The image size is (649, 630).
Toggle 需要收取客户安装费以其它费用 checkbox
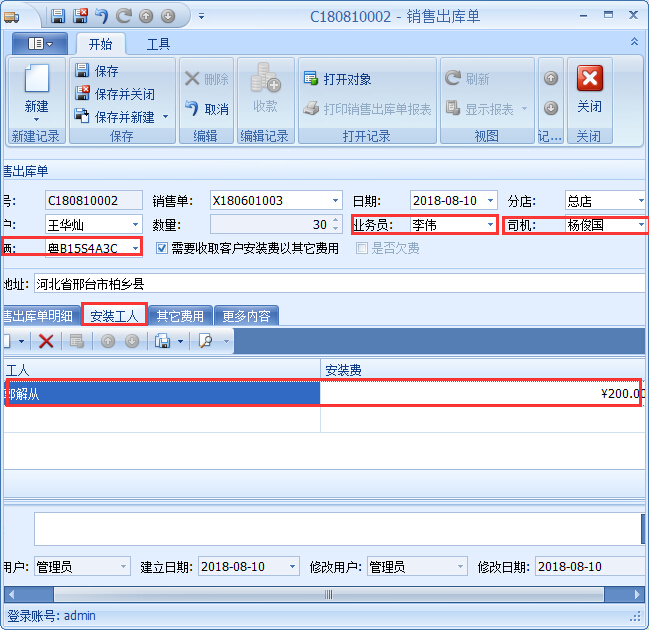[x=163, y=248]
